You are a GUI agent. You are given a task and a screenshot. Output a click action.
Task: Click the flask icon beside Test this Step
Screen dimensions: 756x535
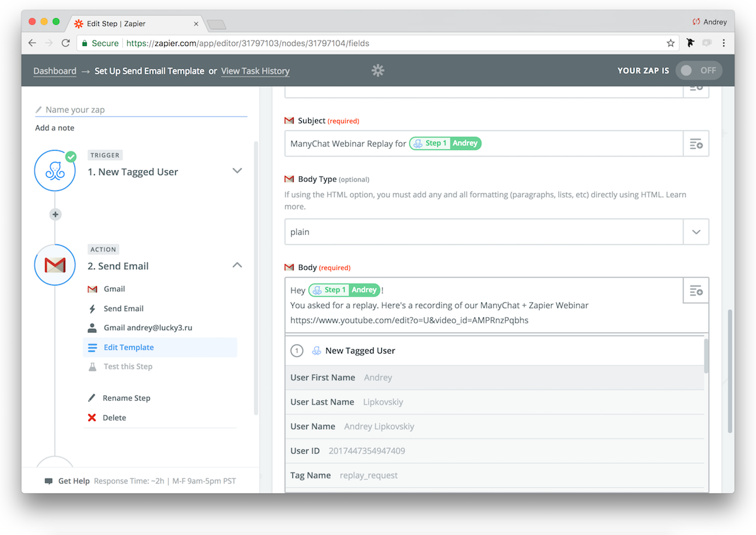(92, 367)
